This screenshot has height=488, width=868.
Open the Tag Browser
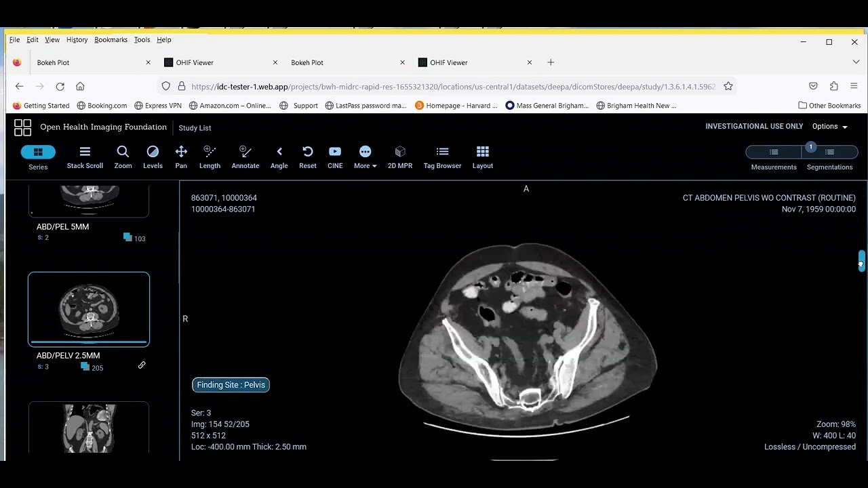[442, 157]
